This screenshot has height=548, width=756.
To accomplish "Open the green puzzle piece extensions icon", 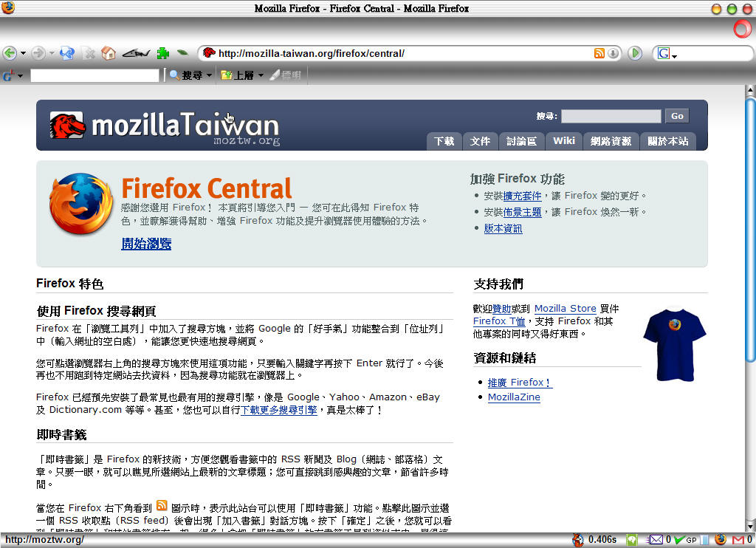I will pos(163,53).
